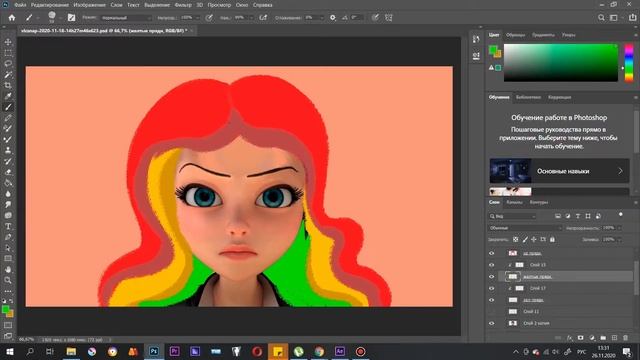The width and height of the screenshot is (640, 360).
Task: Select the Blur tool droplet icon
Action: pos(8,194)
